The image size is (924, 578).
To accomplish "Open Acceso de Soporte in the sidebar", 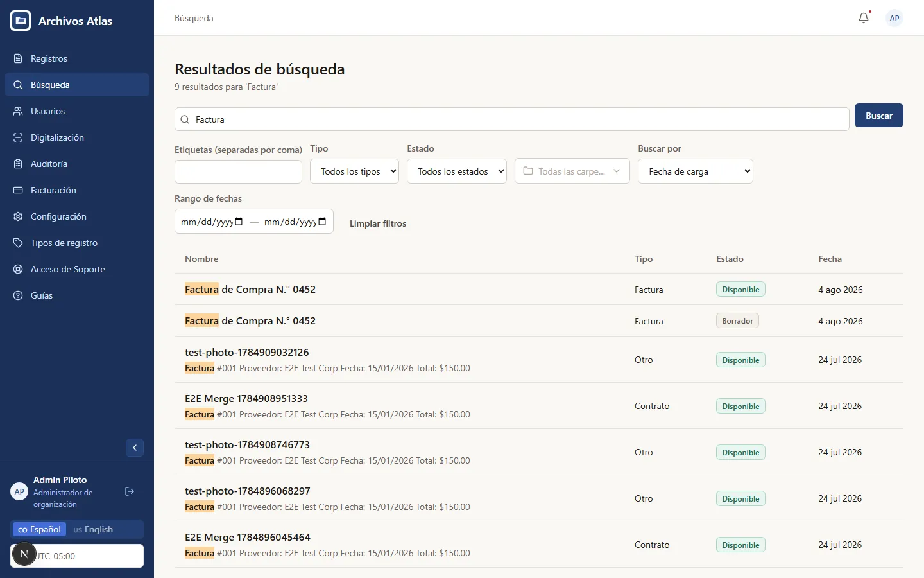I will coord(77,269).
